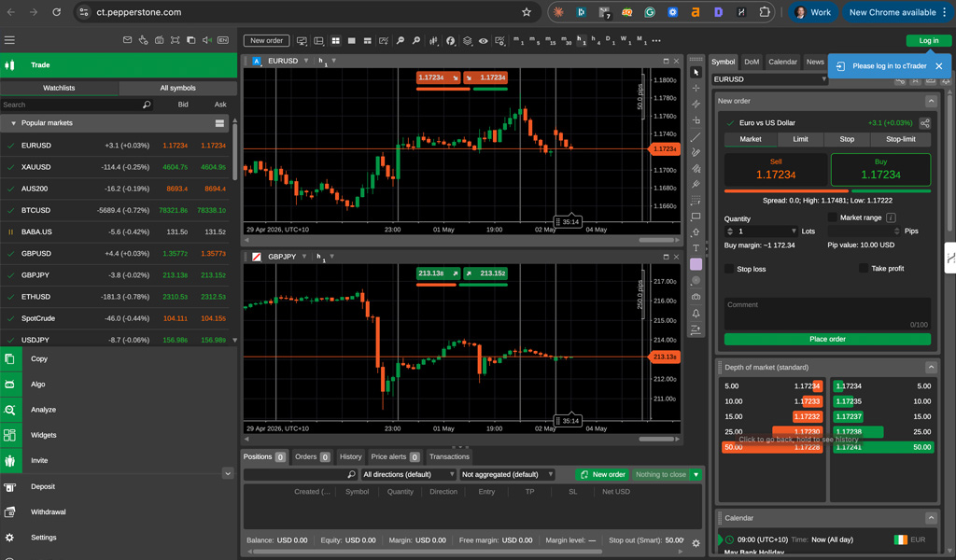
Task: Share the Euro vs US Dollar symbol
Action: (x=925, y=123)
